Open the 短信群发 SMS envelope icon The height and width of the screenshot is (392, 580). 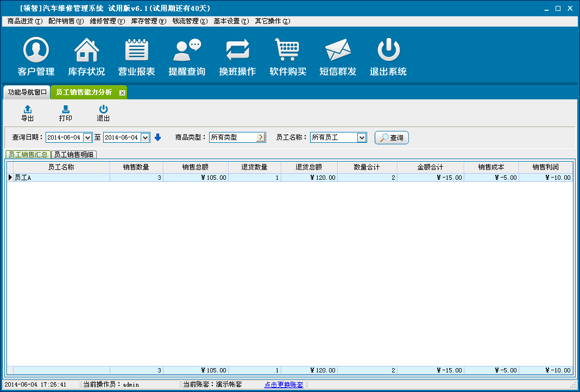(338, 51)
